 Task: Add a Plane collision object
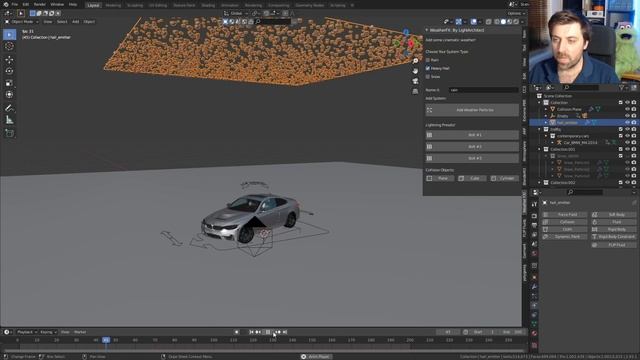pyautogui.click(x=440, y=178)
